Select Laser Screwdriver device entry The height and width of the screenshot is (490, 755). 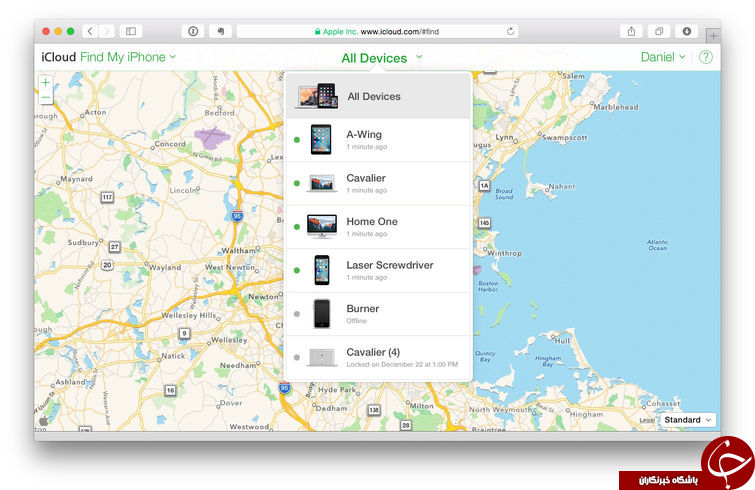pos(378,271)
